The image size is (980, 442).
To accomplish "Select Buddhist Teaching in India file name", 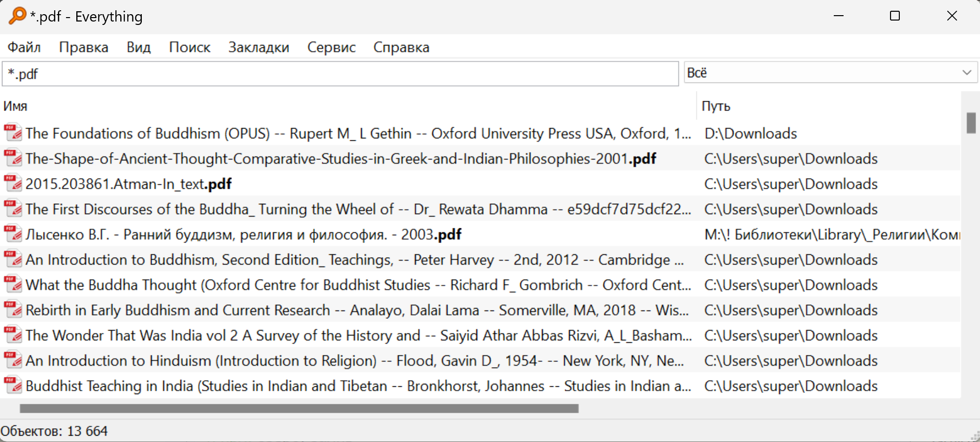I will tap(358, 386).
